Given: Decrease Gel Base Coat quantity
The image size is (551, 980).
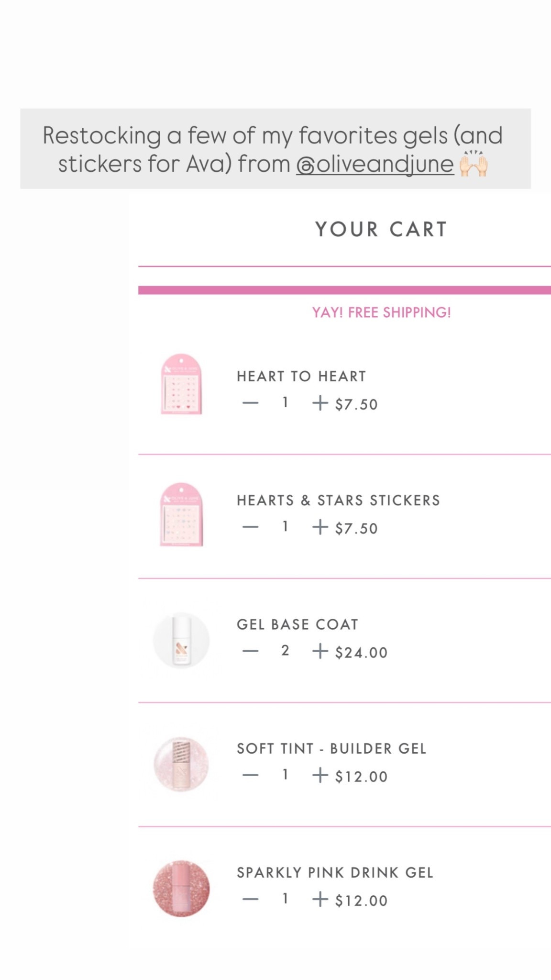Looking at the screenshot, I should pyautogui.click(x=249, y=651).
